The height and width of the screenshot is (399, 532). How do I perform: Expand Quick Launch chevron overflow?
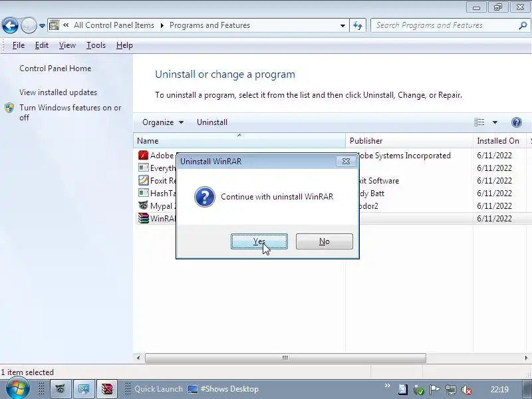click(x=387, y=386)
